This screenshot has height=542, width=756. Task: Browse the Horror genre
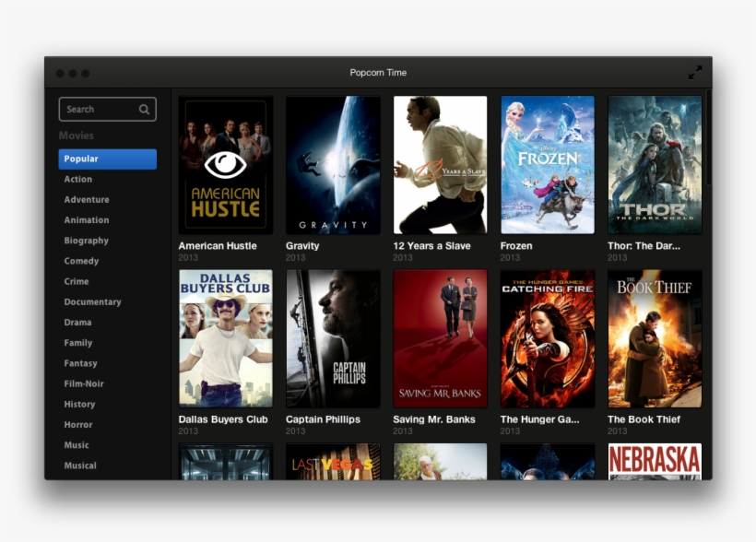78,424
